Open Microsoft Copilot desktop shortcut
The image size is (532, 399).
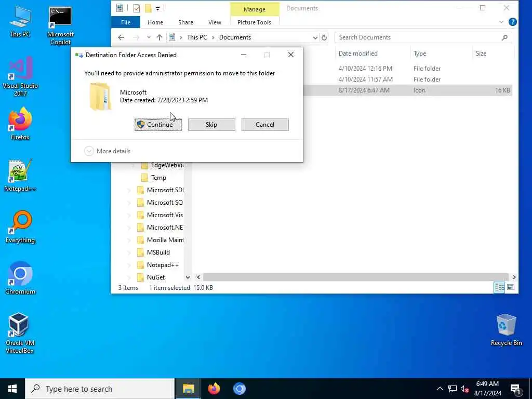[60, 26]
